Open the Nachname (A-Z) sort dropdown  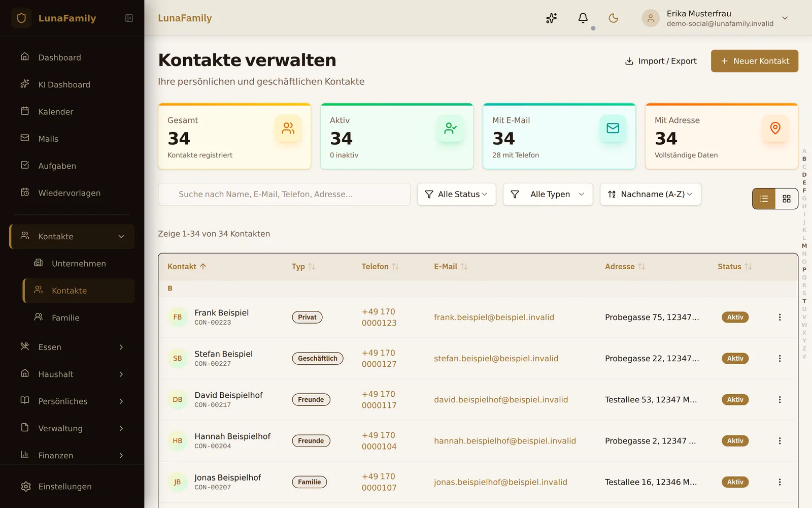coord(651,194)
